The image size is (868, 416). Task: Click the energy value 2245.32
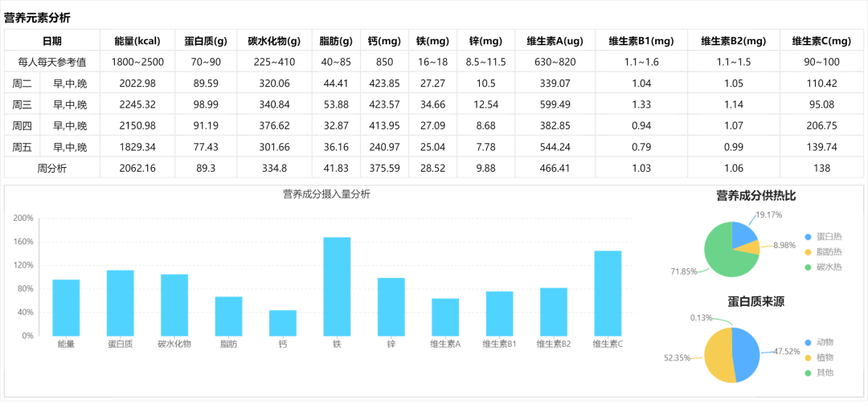tap(137, 104)
